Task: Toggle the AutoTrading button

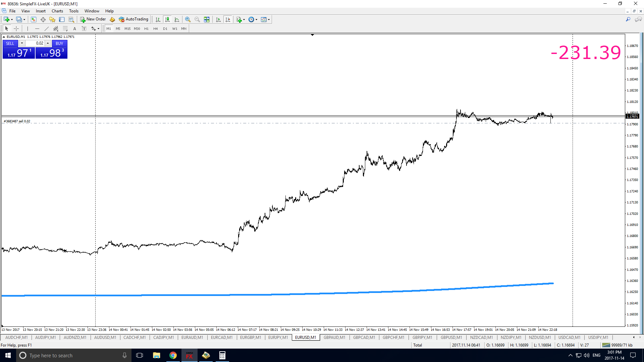Action: tap(133, 19)
